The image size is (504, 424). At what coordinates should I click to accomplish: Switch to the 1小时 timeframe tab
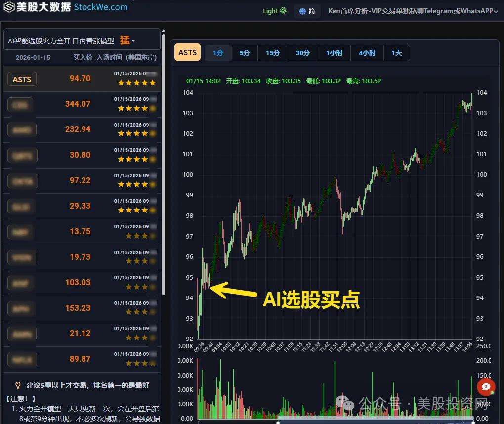coord(335,53)
